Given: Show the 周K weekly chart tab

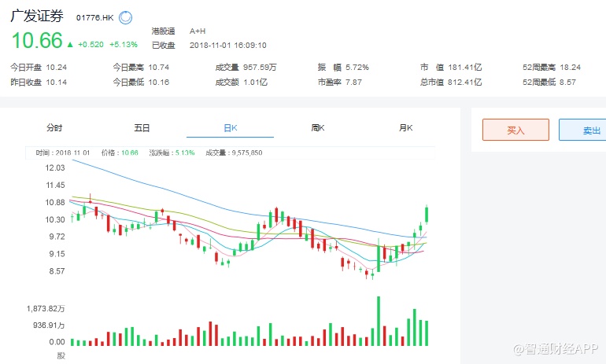Looking at the screenshot, I should pyautogui.click(x=318, y=127).
